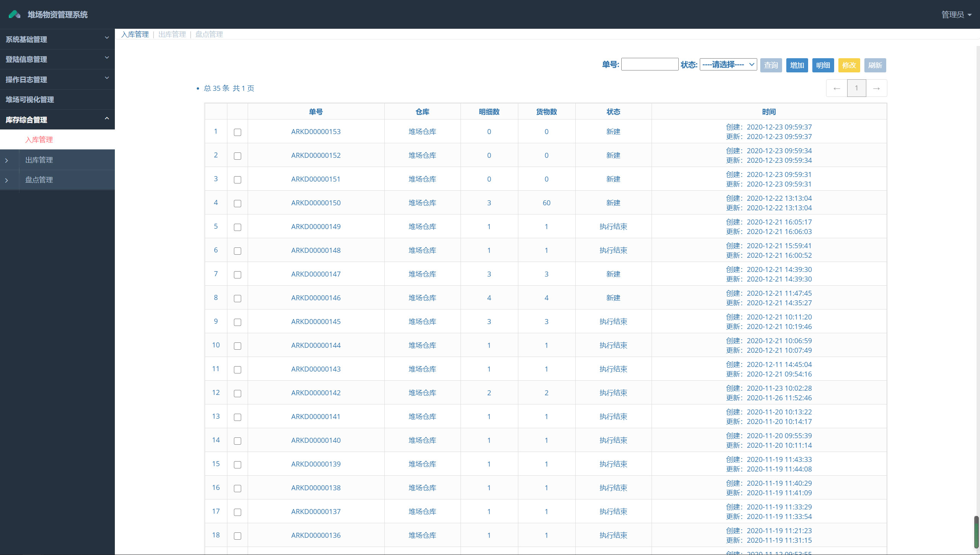Click the 刷新 (Refresh) icon button
Image resolution: width=980 pixels, height=555 pixels.
875,65
